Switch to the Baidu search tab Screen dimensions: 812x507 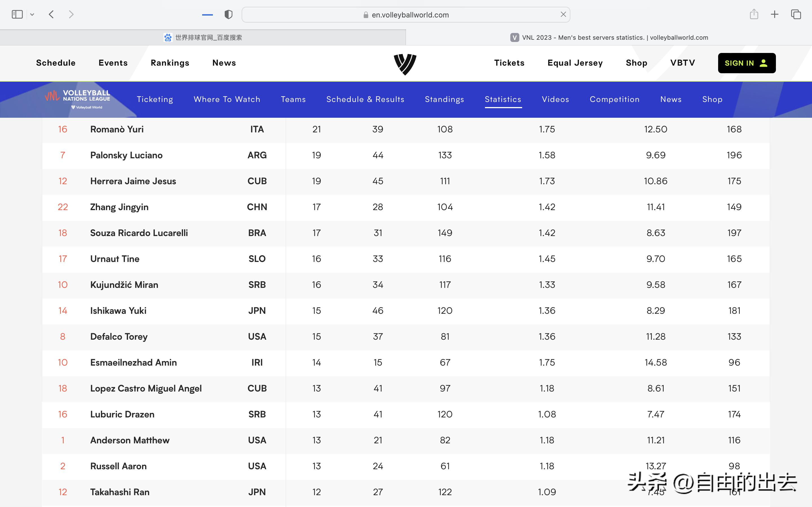click(x=203, y=37)
